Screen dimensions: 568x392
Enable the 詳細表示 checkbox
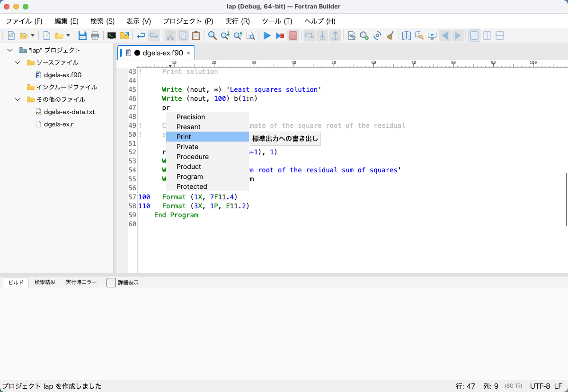[x=111, y=283]
